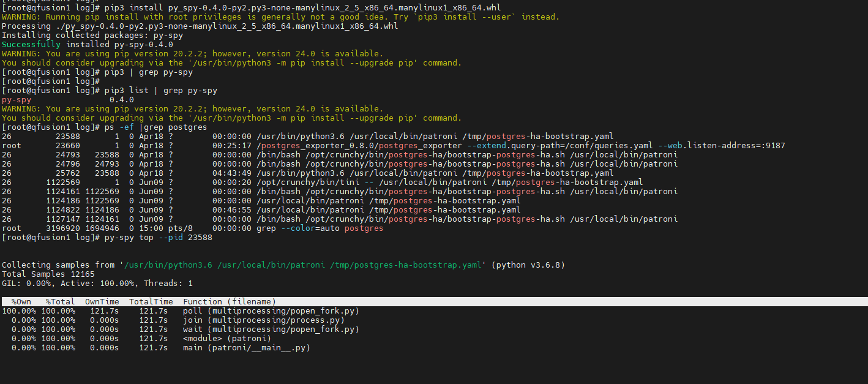Select the TotalTime column header
The image size is (868, 384).
151,302
